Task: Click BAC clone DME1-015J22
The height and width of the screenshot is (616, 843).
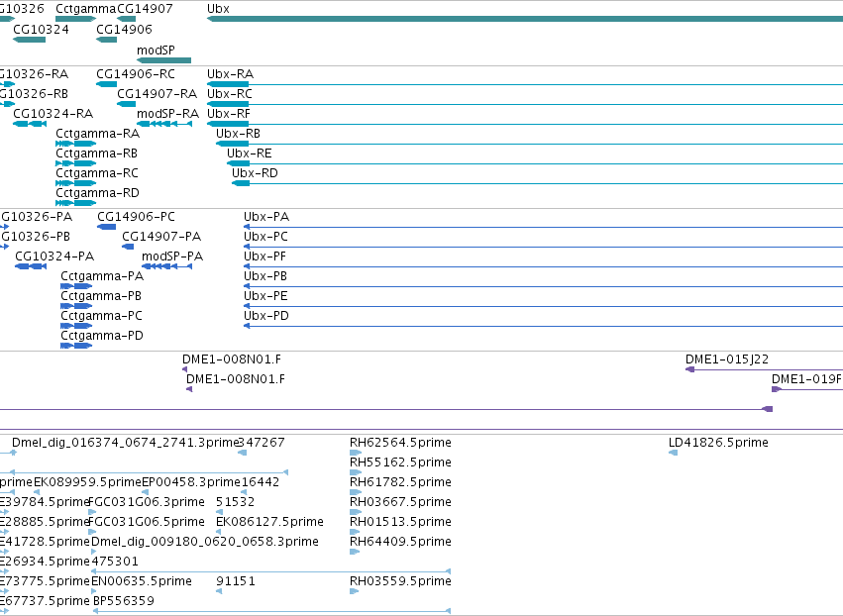Action: [x=727, y=359]
